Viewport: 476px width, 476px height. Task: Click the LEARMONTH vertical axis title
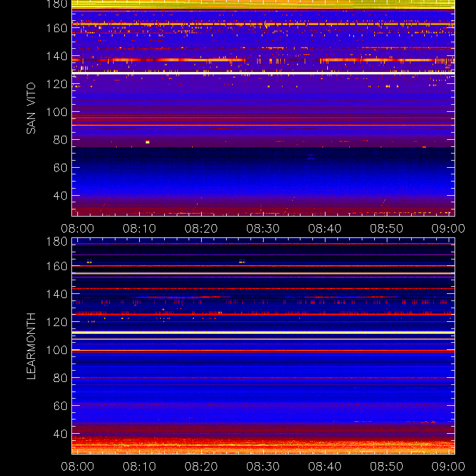(x=31, y=346)
